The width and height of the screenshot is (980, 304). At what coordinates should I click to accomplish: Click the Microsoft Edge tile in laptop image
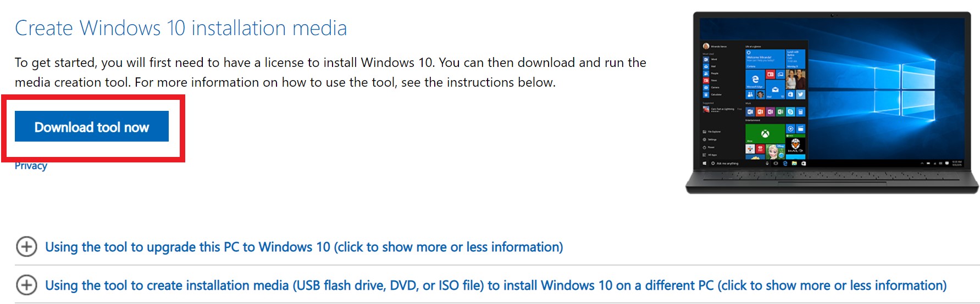[755, 80]
